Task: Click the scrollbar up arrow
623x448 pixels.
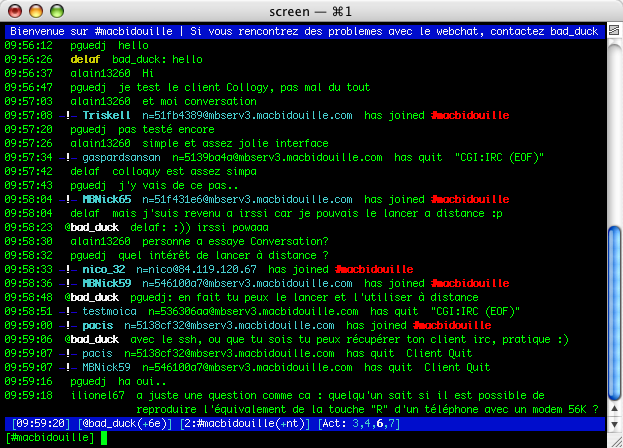Action: click(614, 408)
